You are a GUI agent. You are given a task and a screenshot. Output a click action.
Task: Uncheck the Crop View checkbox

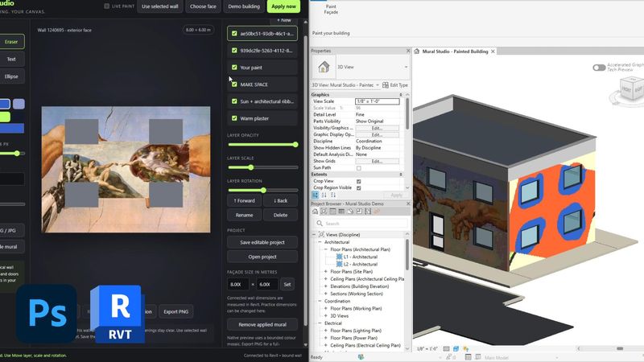(358, 181)
